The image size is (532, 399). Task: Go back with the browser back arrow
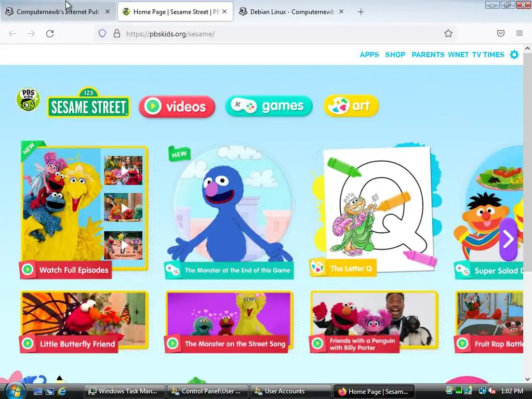point(12,34)
